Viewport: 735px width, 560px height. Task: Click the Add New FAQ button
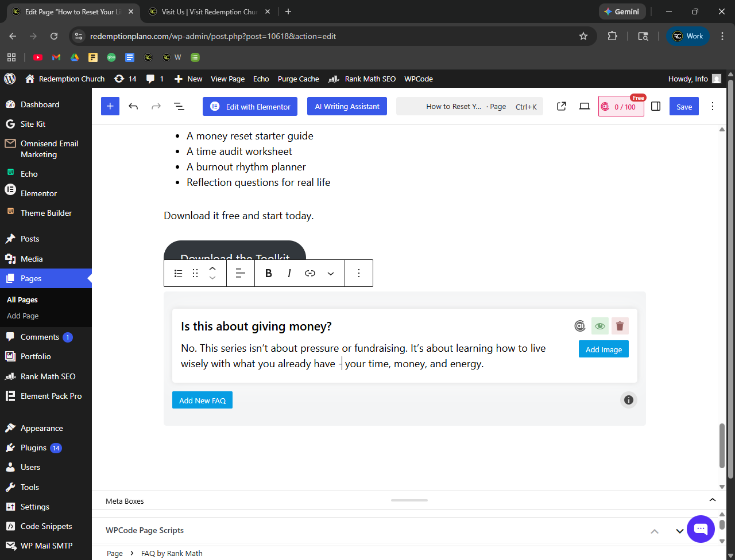tap(202, 400)
